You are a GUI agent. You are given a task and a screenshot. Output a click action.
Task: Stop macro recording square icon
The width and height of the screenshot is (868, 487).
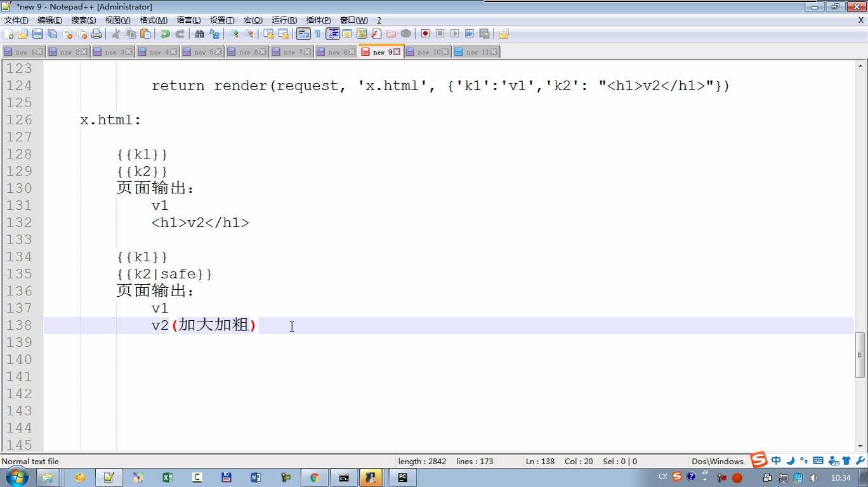pos(440,34)
